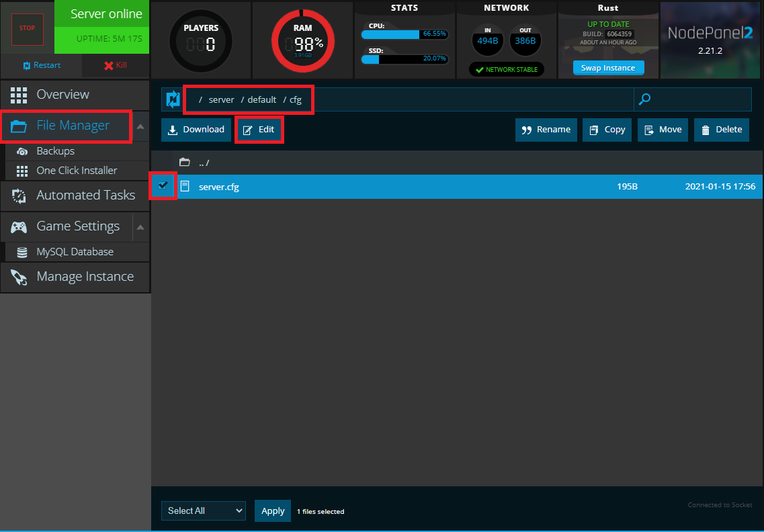Uncheck the server.cfg checkbox

point(163,185)
